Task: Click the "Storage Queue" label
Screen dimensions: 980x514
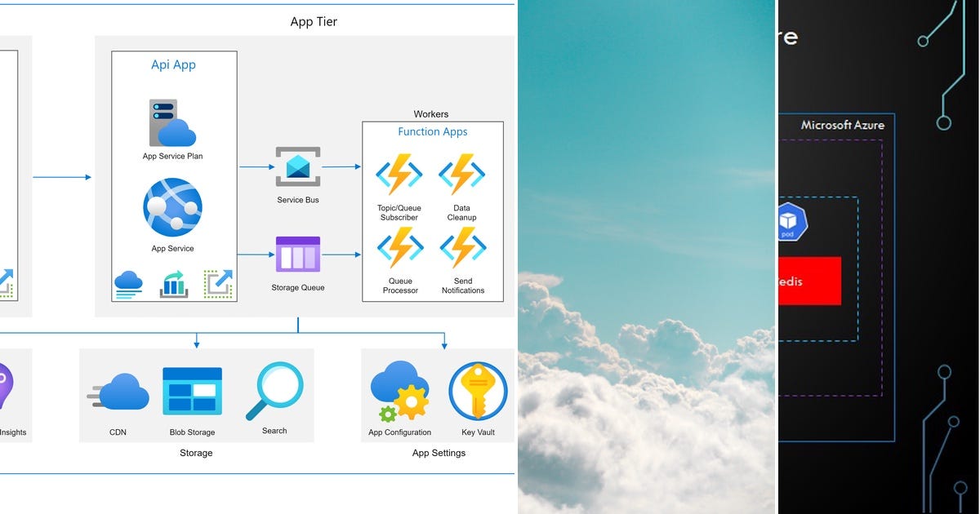Action: point(298,287)
